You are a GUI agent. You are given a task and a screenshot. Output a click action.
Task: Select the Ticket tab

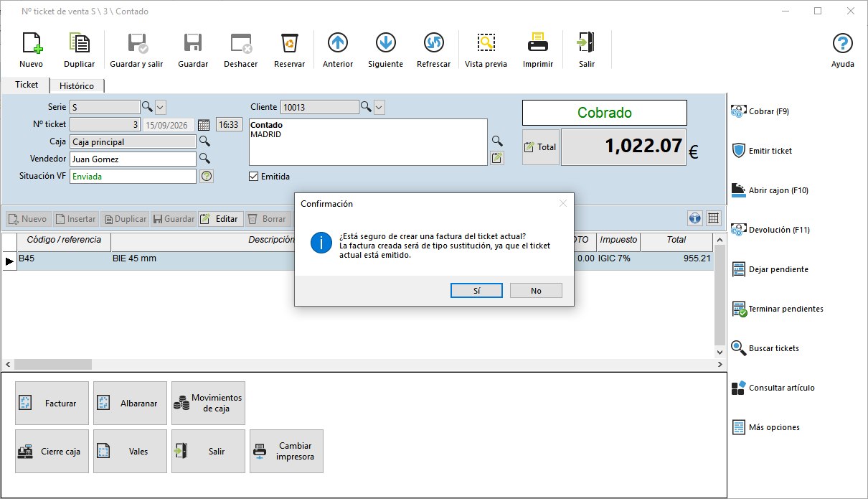pyautogui.click(x=27, y=85)
